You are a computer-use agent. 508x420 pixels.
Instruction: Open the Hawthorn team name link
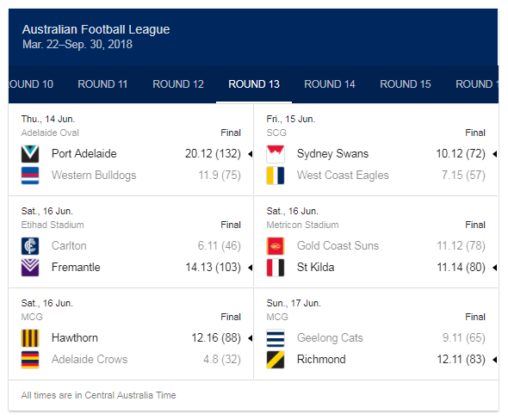pos(75,337)
